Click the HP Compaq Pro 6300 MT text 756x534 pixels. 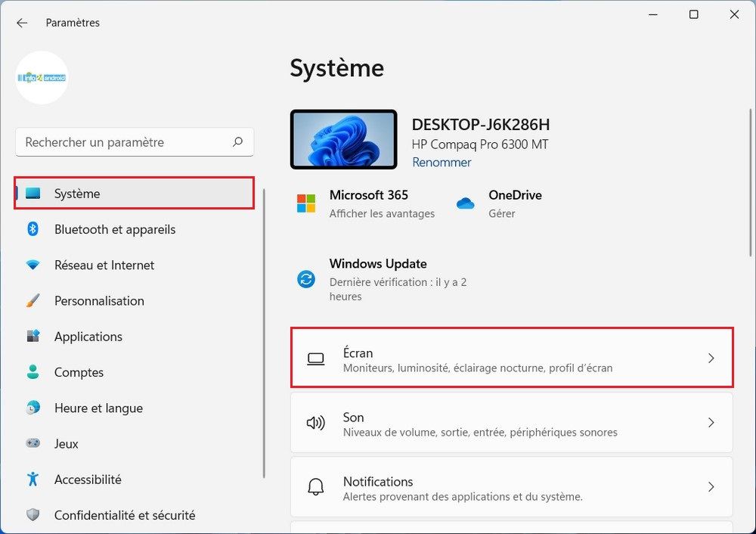480,144
